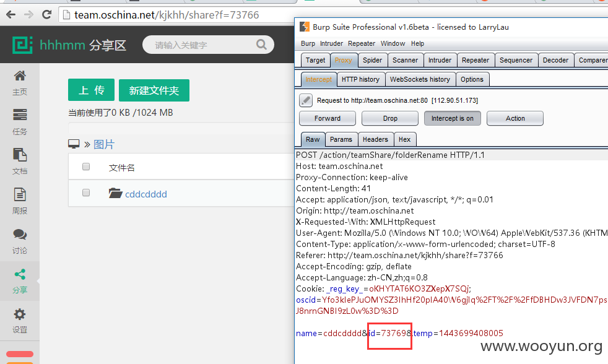The height and width of the screenshot is (364, 608).
Task: Switch to the Target tab
Action: tap(315, 60)
